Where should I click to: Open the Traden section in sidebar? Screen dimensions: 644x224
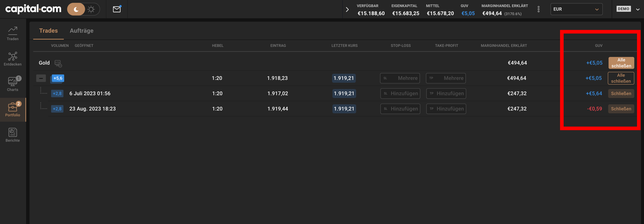click(12, 34)
